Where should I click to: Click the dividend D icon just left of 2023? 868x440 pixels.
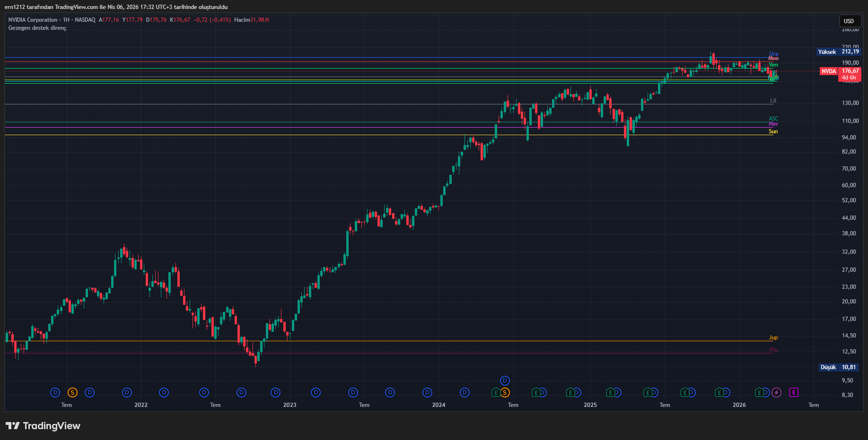pos(275,392)
